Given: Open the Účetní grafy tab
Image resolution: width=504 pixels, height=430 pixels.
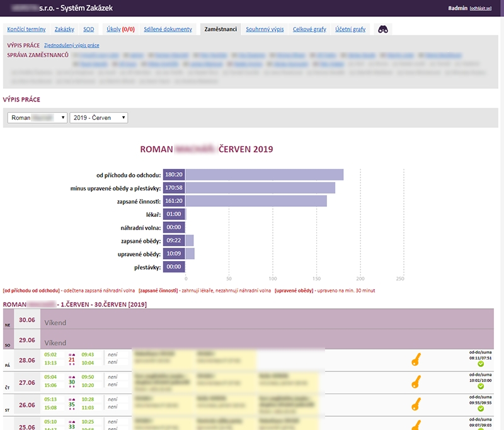Looking at the screenshot, I should pyautogui.click(x=350, y=29).
